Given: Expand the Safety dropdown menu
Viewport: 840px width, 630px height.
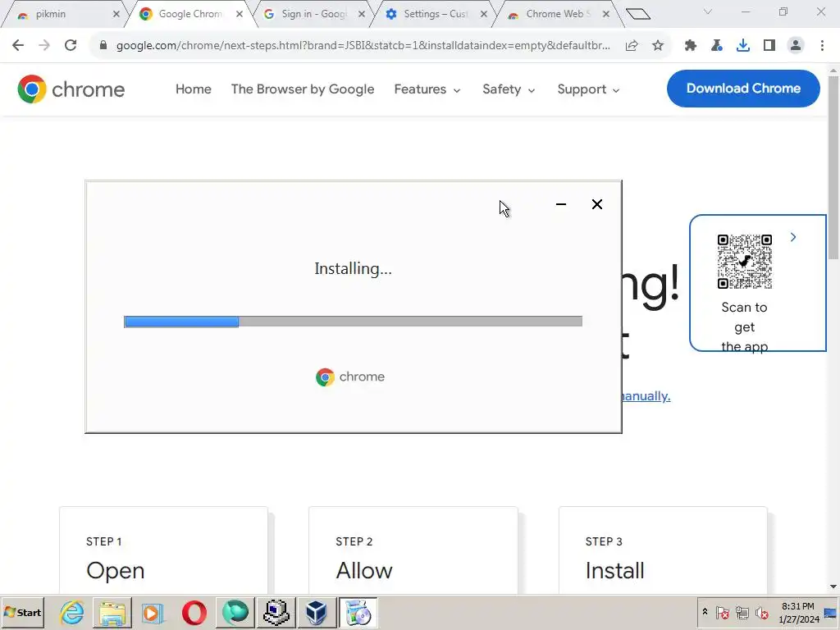Looking at the screenshot, I should [509, 89].
